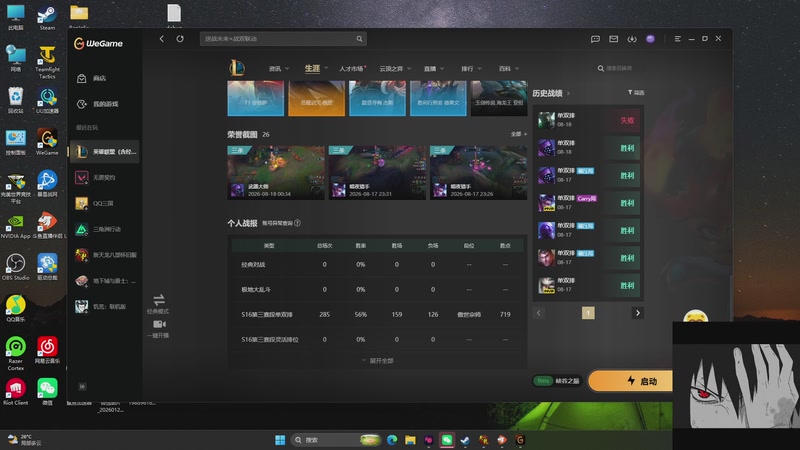
Task: Open the WeGame hamburger menu icon
Action: (678, 39)
